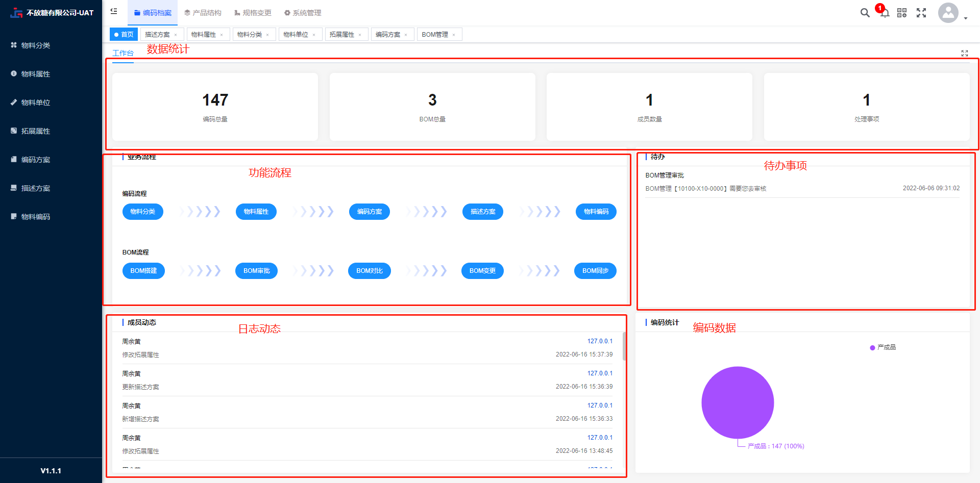This screenshot has width=980, height=483.
Task: Click the 成员动态 list scrollbar
Action: pyautogui.click(x=624, y=347)
